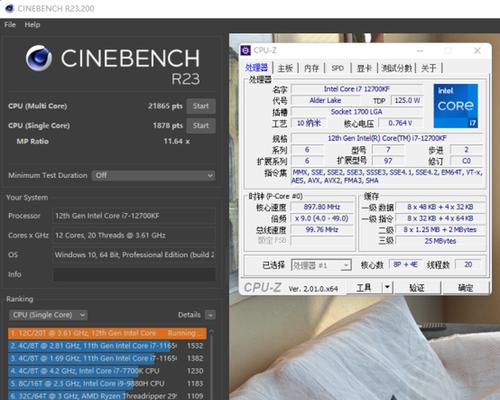The image size is (500, 400).
Task: Select the AMD Ryzen Threadripper ranking row
Action: coord(107,396)
